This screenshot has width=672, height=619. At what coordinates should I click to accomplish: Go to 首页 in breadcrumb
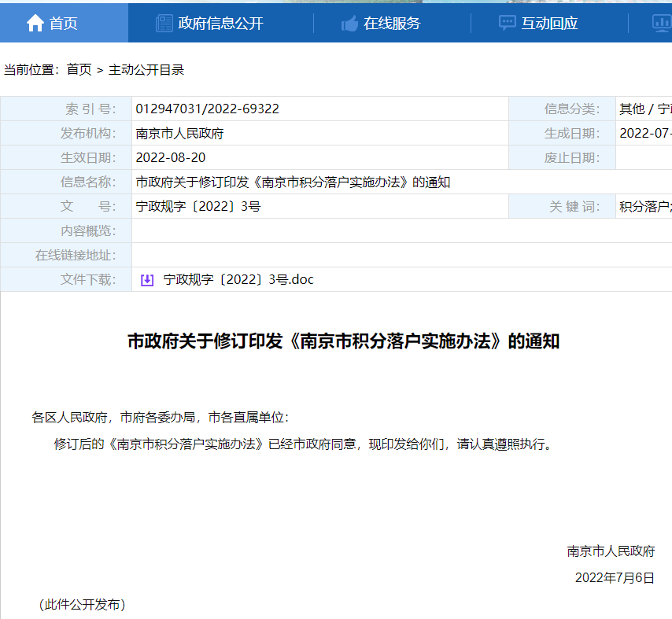click(79, 69)
